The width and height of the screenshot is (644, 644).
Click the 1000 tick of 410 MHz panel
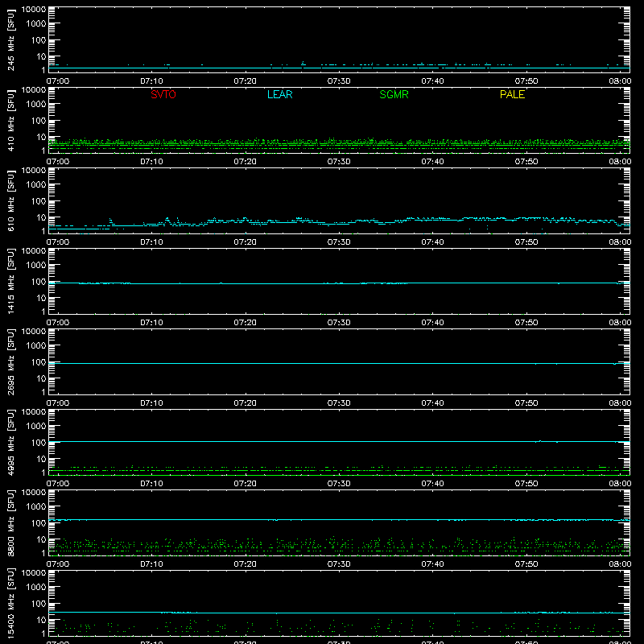36,105
